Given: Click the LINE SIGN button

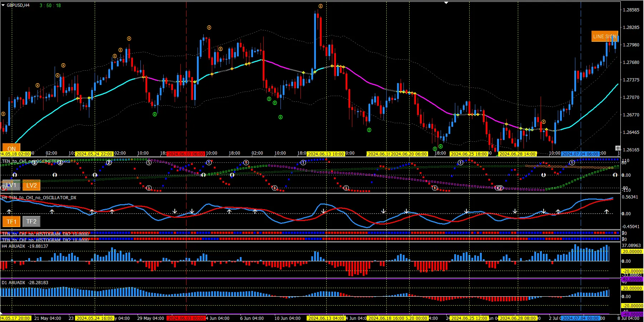Looking at the screenshot, I should point(605,36).
